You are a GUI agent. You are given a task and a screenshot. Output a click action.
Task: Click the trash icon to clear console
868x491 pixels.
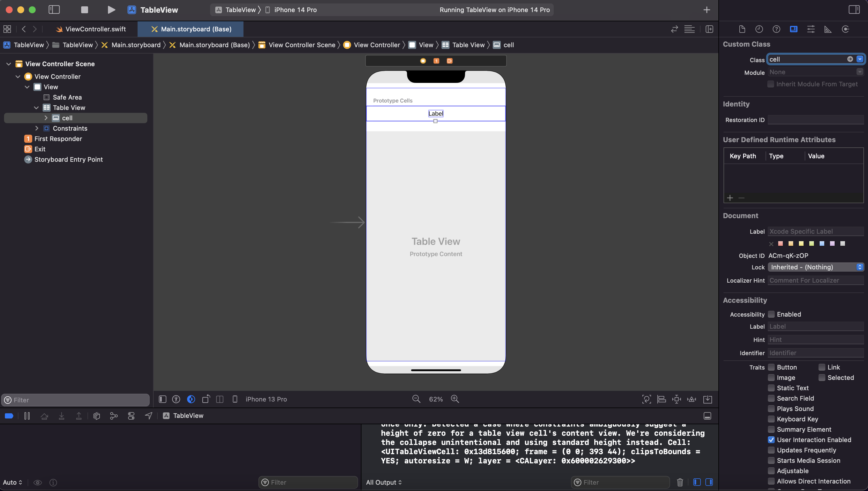click(x=680, y=482)
